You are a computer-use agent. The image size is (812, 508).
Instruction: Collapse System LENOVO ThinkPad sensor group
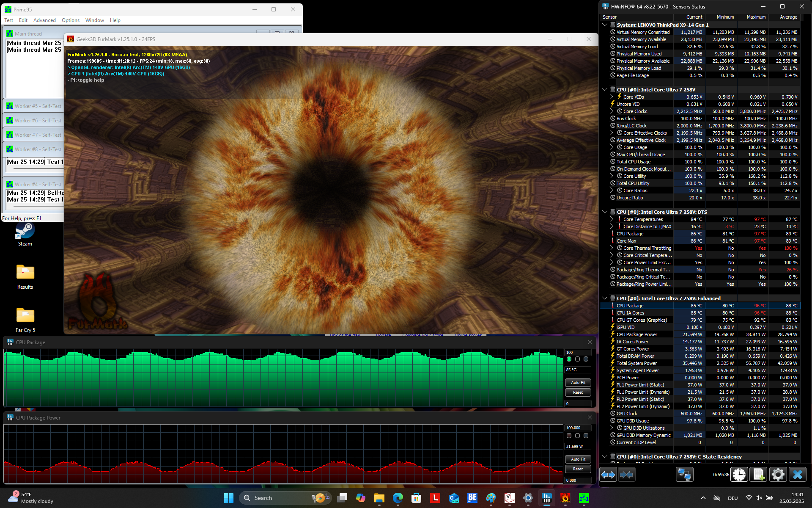[x=605, y=25]
